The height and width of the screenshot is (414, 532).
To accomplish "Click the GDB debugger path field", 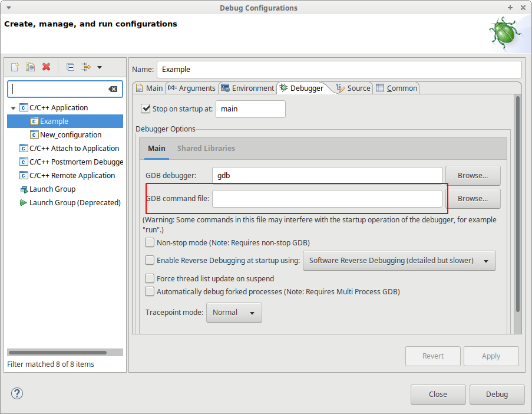I will tap(327, 176).
